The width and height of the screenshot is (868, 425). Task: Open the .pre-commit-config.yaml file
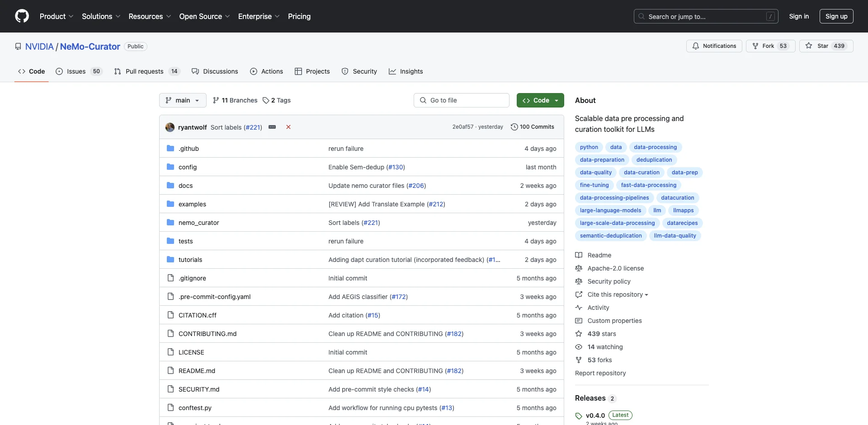[214, 297]
